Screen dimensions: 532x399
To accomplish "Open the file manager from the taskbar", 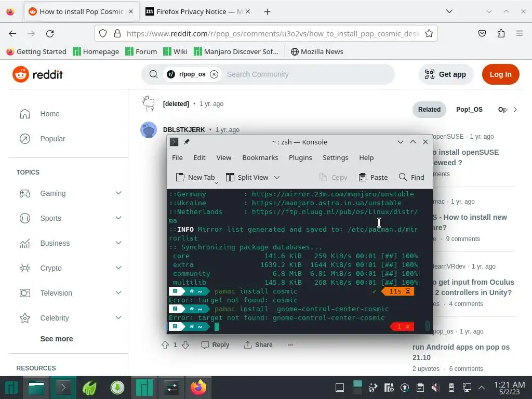I will click(x=36, y=388).
